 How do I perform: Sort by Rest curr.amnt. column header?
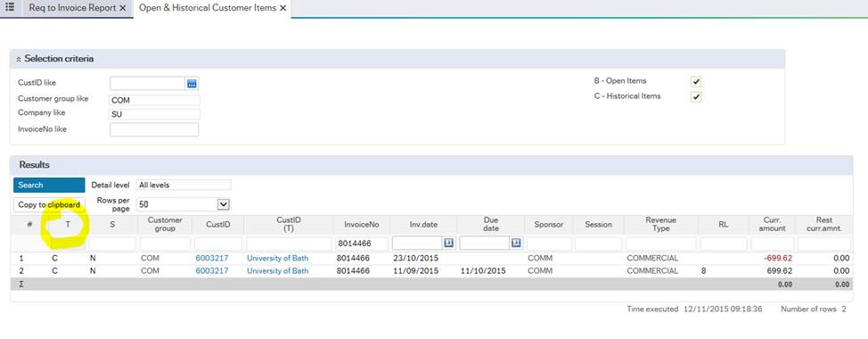pyautogui.click(x=823, y=224)
